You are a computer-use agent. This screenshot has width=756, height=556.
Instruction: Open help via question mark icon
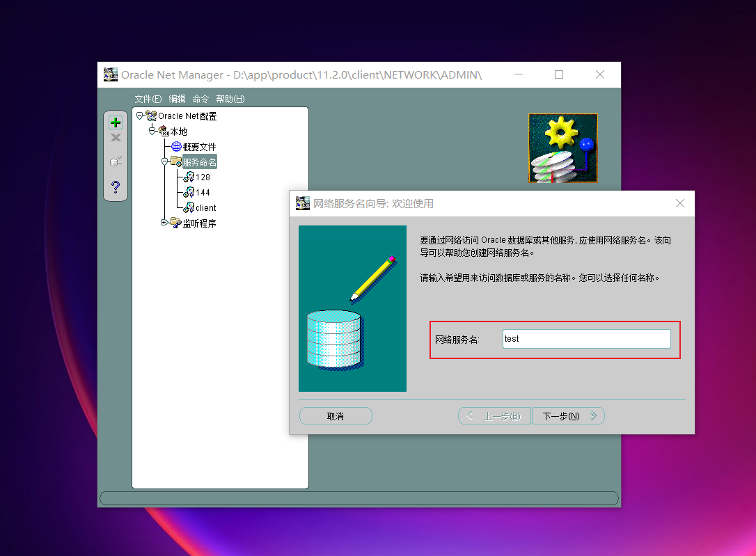pyautogui.click(x=116, y=186)
